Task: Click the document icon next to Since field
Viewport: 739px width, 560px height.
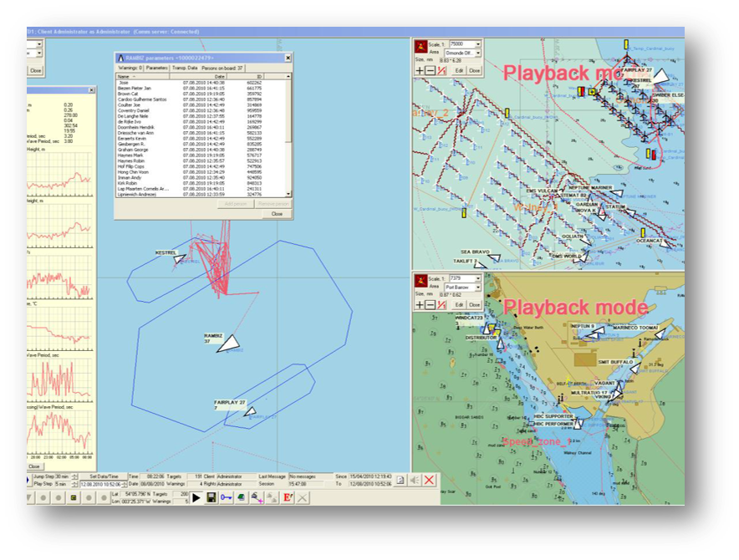Action: (400, 480)
